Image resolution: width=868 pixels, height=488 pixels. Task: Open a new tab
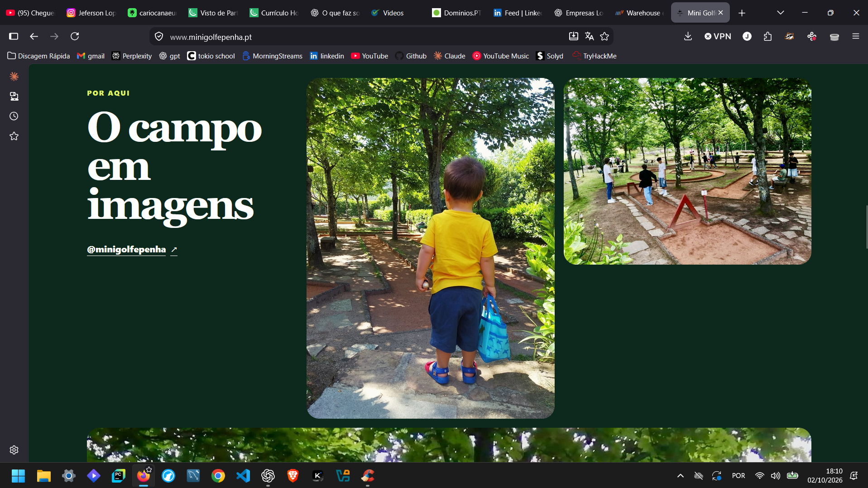click(x=742, y=13)
